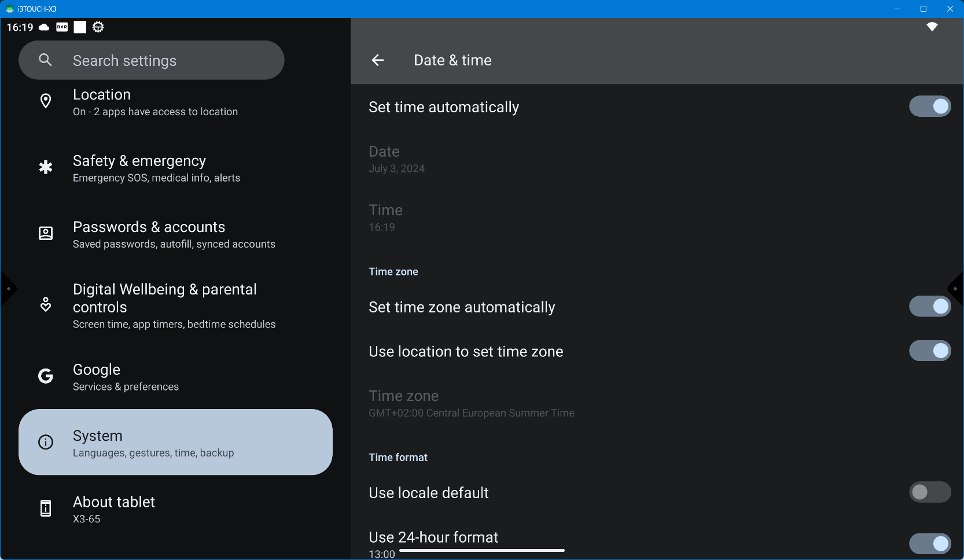Expand the left edge side panel handle

click(8, 289)
